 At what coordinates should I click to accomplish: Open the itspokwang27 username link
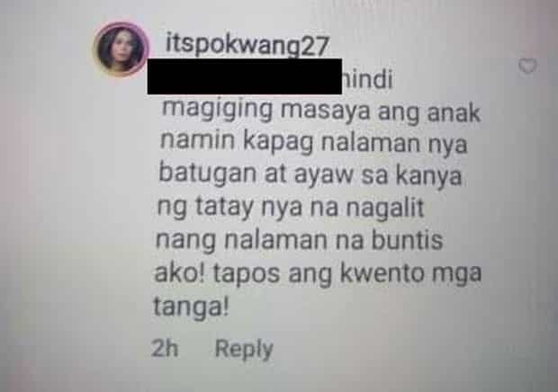(247, 45)
